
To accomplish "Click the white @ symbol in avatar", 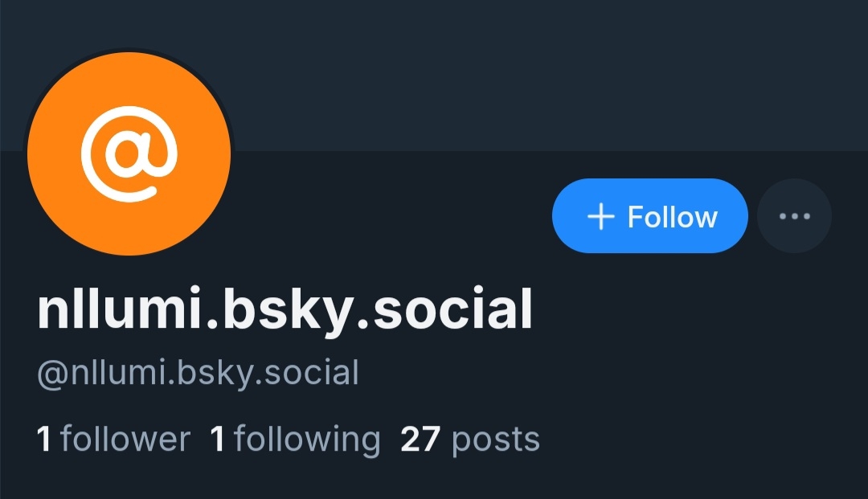I will pyautogui.click(x=129, y=153).
